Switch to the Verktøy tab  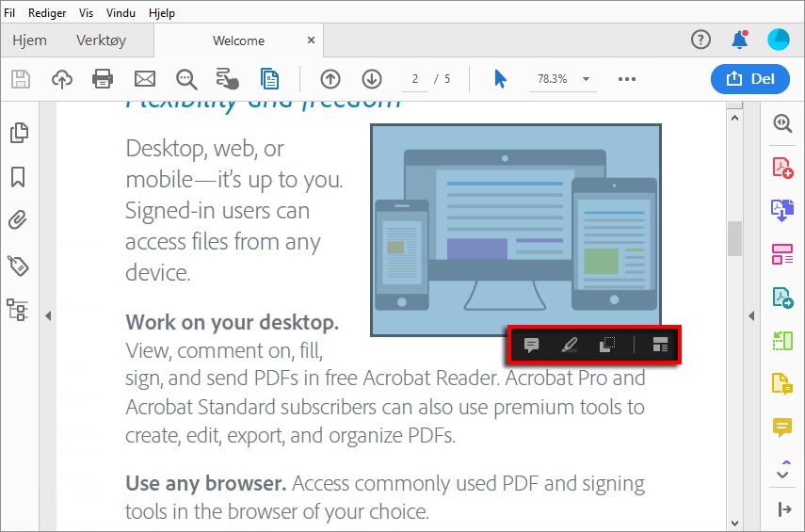point(101,40)
